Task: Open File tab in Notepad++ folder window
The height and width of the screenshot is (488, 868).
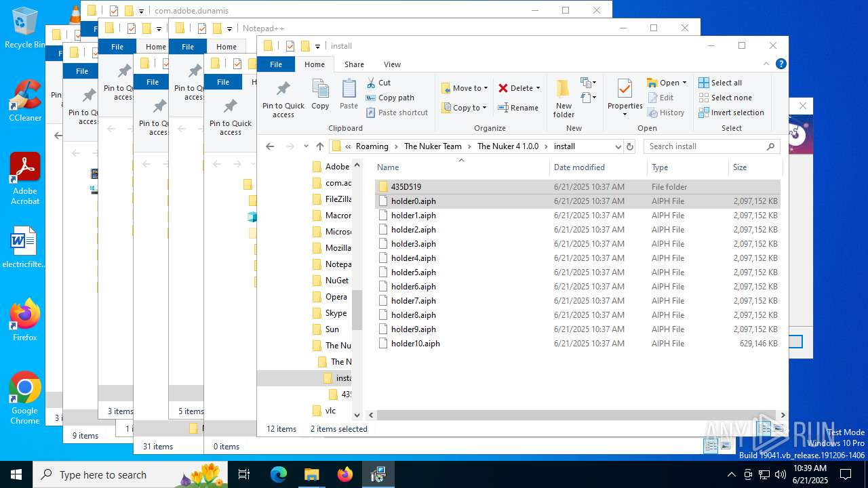Action: (x=188, y=47)
